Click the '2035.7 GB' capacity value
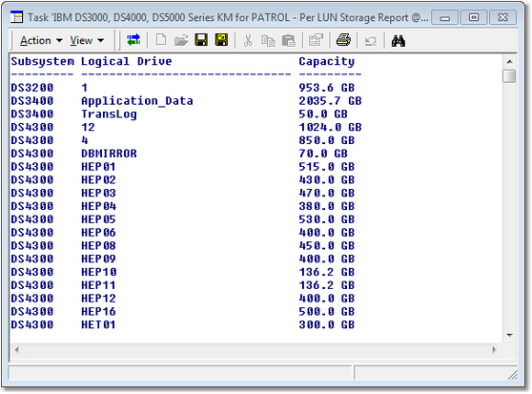This screenshot has height=394, width=532. click(330, 101)
